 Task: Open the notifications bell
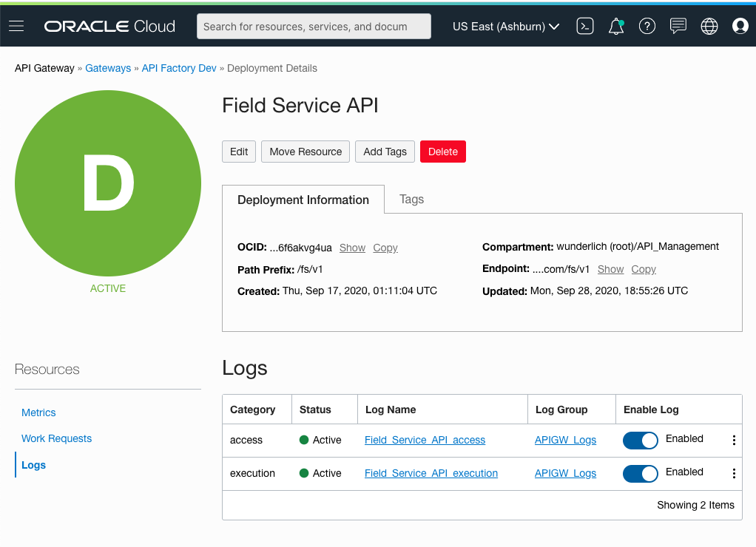pos(615,26)
